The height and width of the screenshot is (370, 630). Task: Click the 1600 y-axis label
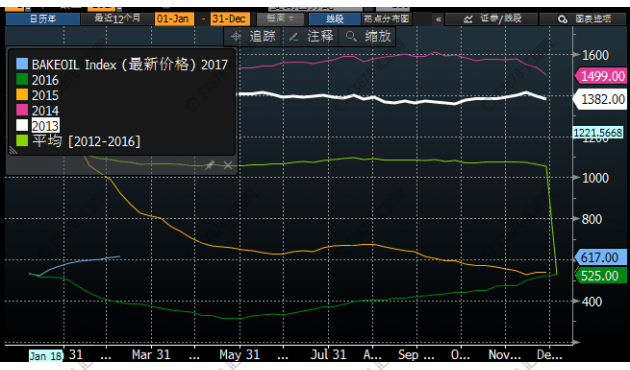595,55
